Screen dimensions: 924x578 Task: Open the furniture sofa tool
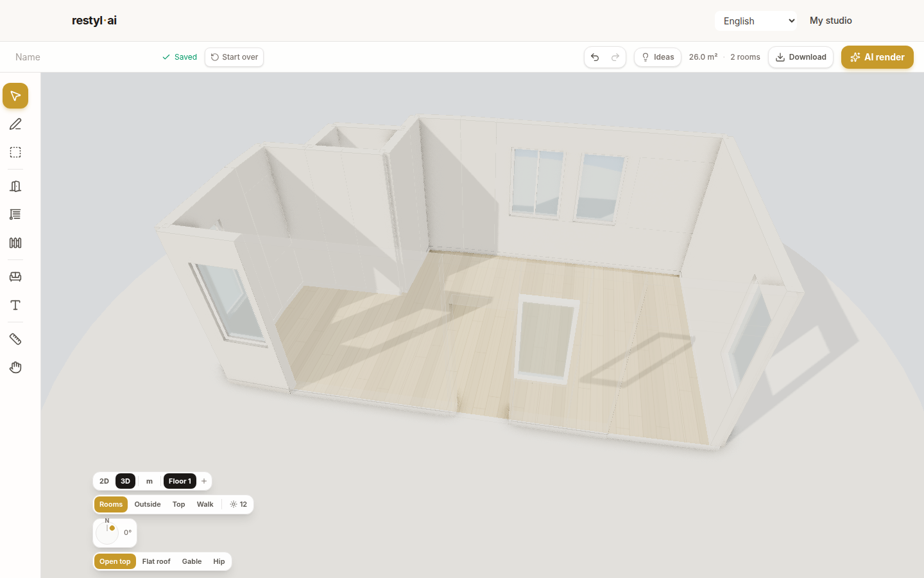point(15,277)
